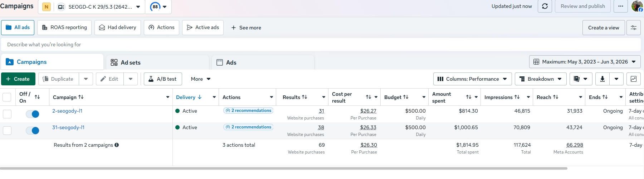Screen dimensions: 644x179
Task: Expand the Duplicate options arrow
Action: click(86, 79)
